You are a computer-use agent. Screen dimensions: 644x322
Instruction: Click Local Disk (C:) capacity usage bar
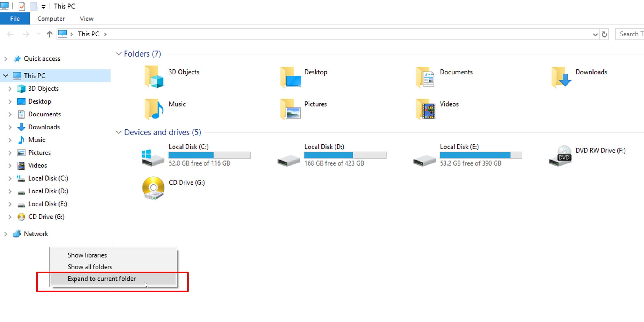[210, 155]
